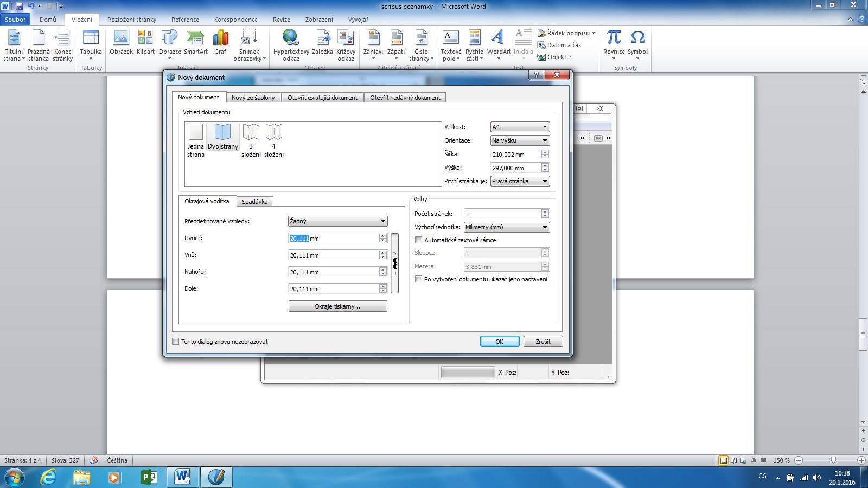The height and width of the screenshot is (488, 868).
Task: Open Internet Explorer from taskbar
Action: 48,478
